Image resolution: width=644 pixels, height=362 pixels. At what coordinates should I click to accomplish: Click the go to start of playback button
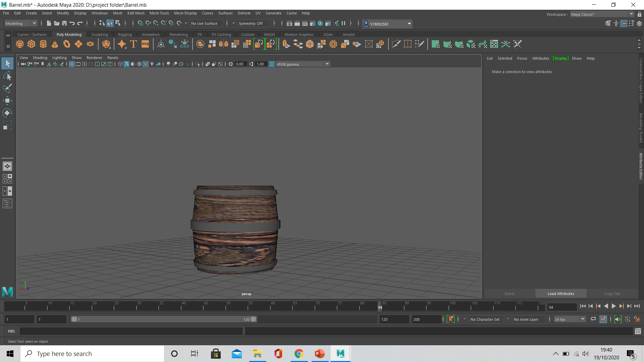(x=583, y=306)
